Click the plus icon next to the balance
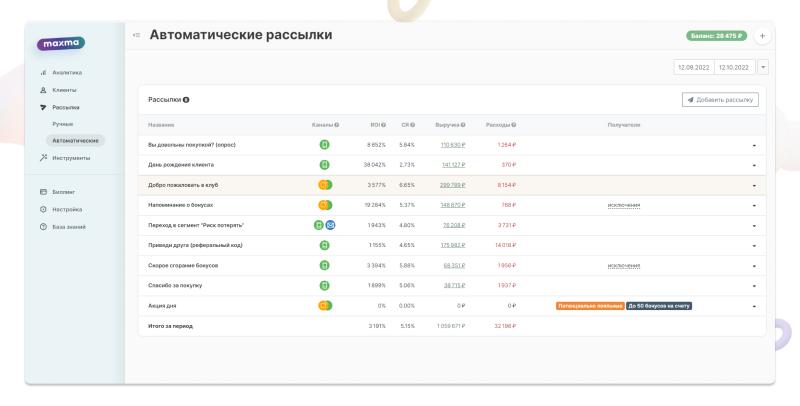 point(763,36)
